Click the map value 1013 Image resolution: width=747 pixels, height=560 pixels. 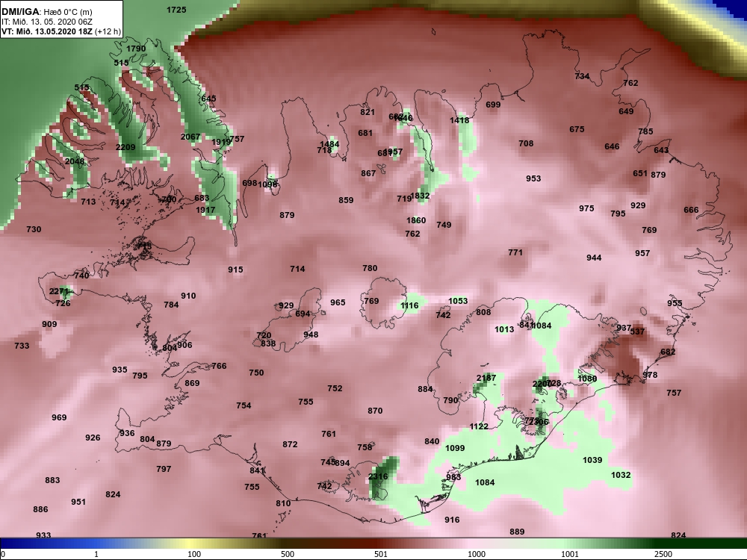click(504, 329)
